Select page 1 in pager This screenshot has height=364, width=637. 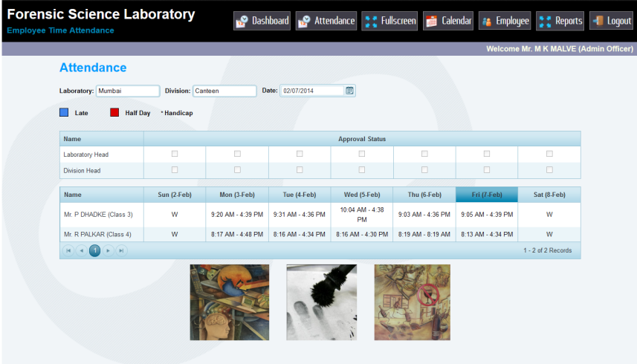click(x=94, y=251)
